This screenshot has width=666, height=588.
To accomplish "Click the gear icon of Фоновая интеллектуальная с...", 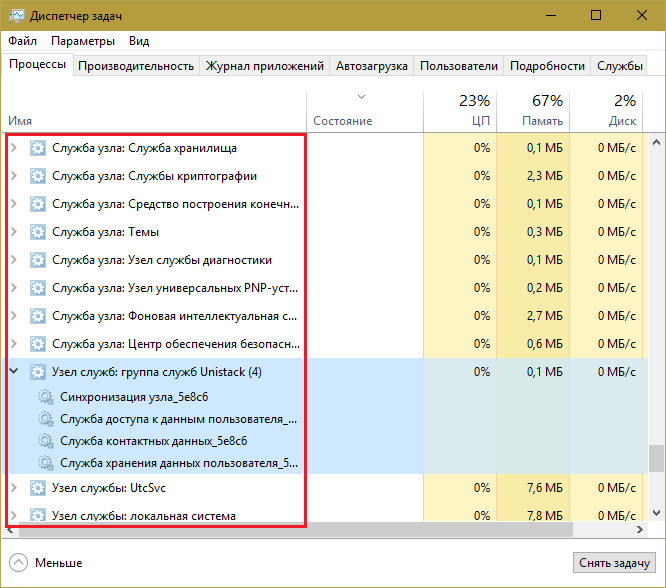I will point(38,316).
